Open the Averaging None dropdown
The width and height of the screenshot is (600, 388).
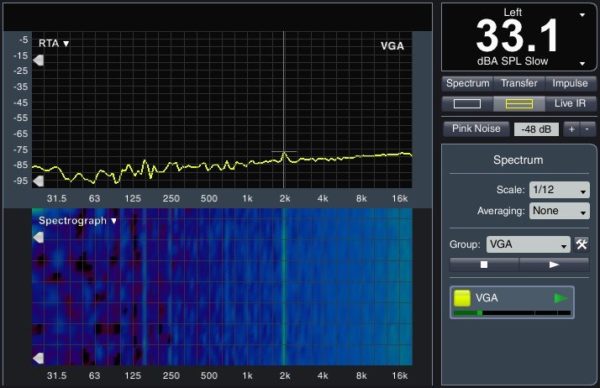pyautogui.click(x=559, y=211)
